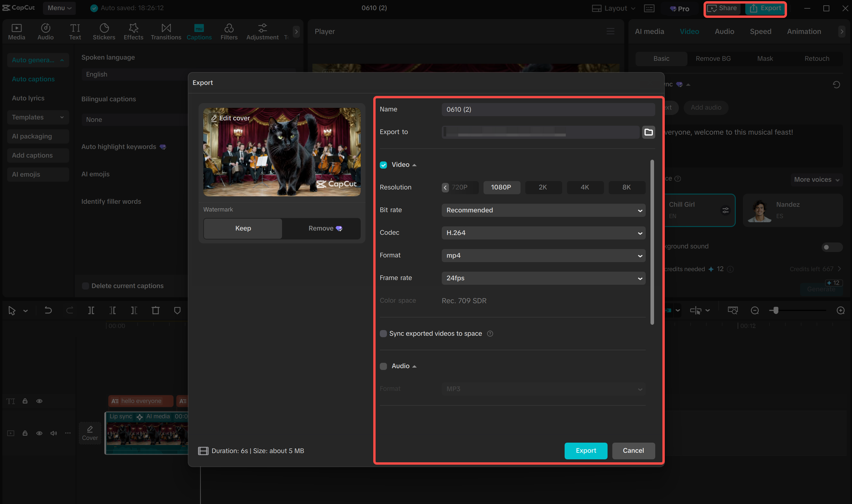Open the Transitions panel
This screenshot has width=852, height=504.
click(165, 31)
